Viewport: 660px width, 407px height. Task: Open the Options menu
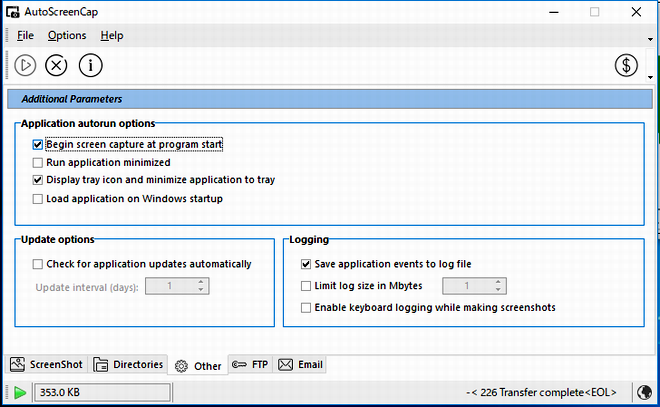67,35
